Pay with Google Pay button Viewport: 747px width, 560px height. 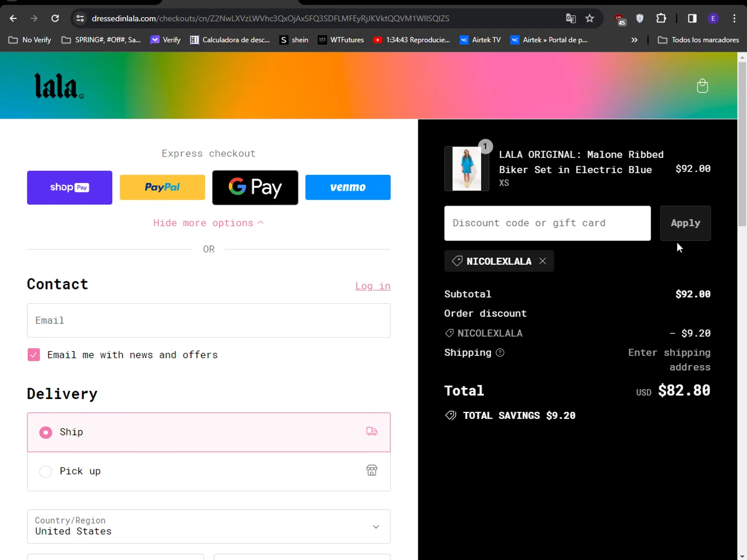pos(255,187)
